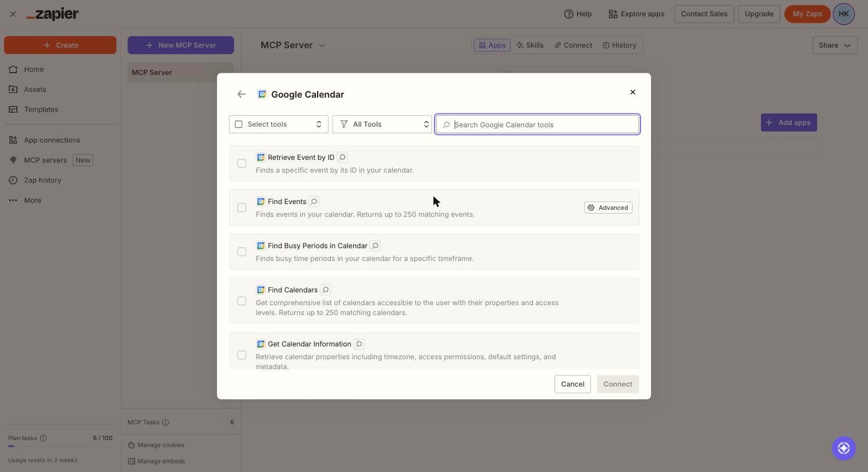Check the Find Calendars checkbox
The width and height of the screenshot is (868, 472).
(x=241, y=301)
